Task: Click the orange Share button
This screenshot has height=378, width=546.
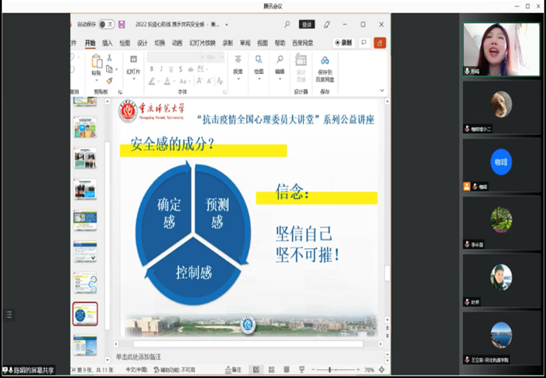Action: (x=380, y=43)
